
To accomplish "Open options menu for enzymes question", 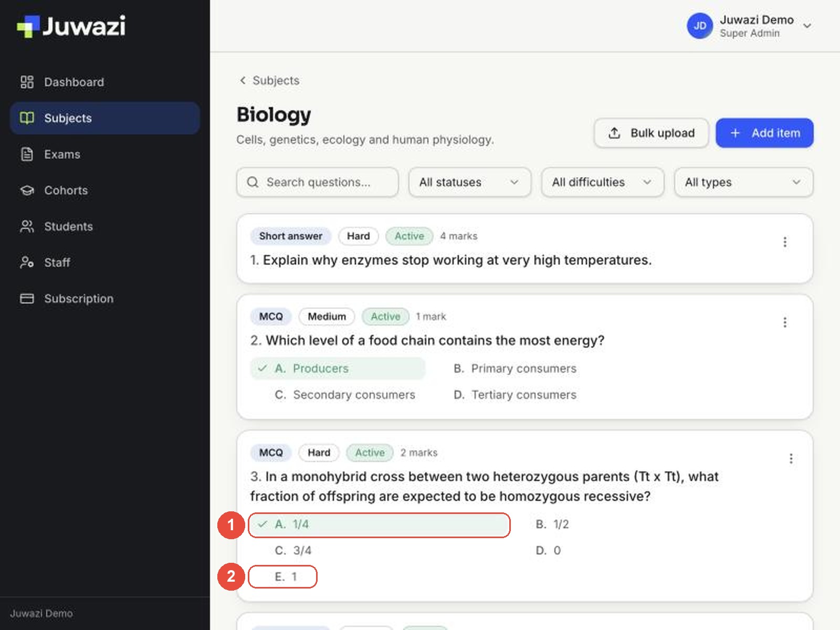I will (x=785, y=242).
